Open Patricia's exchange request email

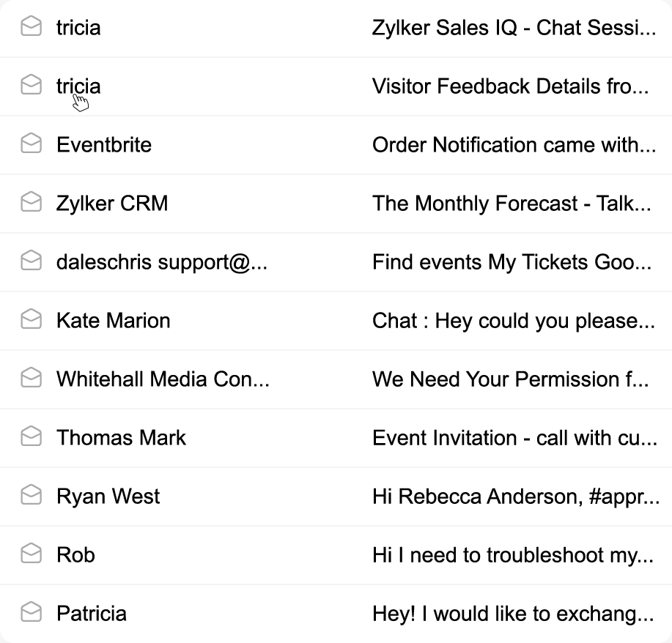pyautogui.click(x=512, y=614)
